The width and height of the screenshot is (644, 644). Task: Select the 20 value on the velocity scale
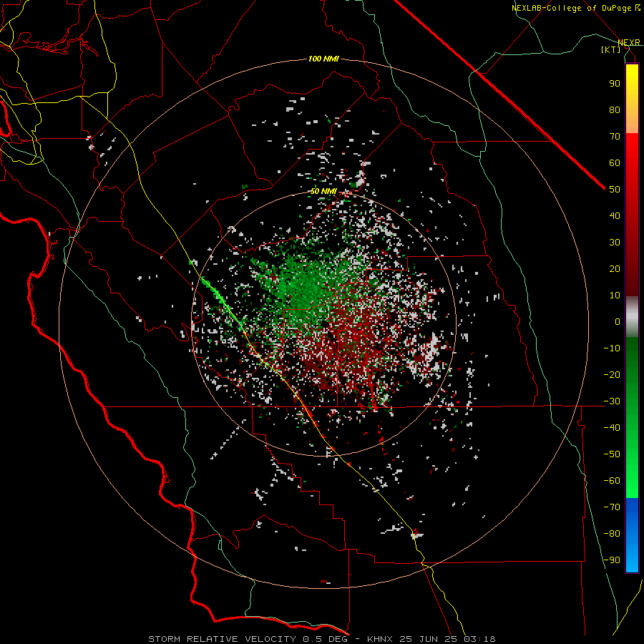(x=615, y=268)
